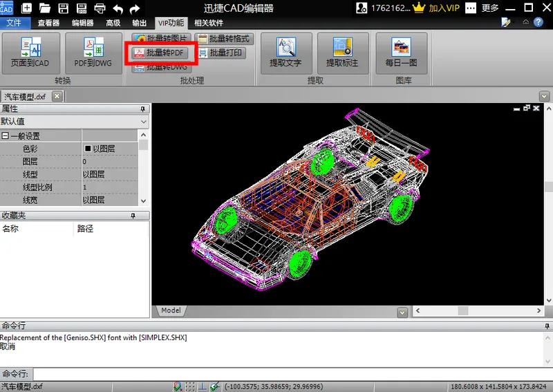Redo with the right arrow icon

(x=135, y=8)
